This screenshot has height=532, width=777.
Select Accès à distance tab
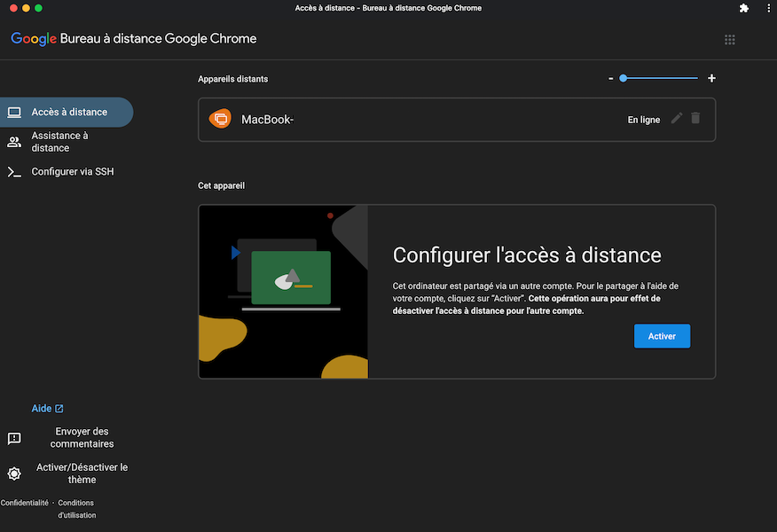point(67,113)
